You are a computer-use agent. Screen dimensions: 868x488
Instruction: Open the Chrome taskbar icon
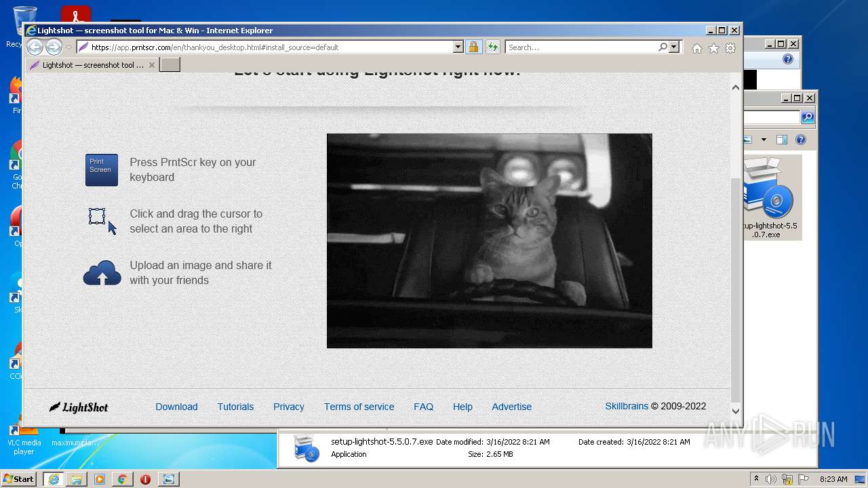[122, 479]
